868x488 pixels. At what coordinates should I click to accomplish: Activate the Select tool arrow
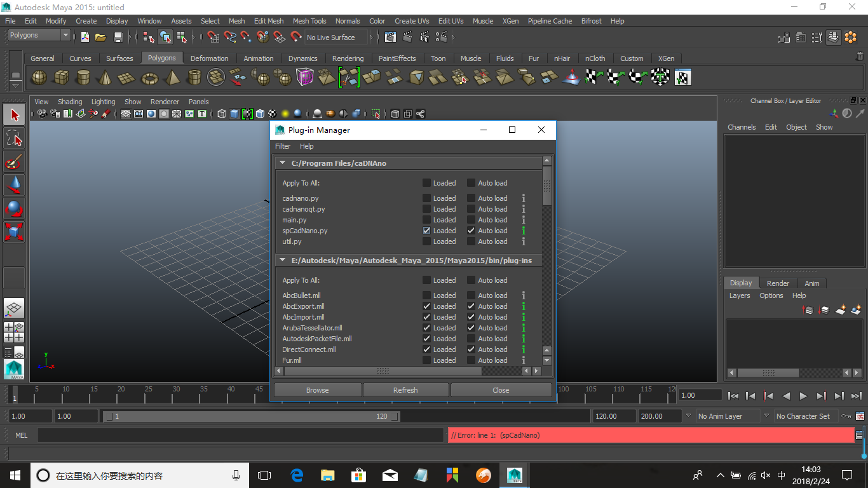15,115
